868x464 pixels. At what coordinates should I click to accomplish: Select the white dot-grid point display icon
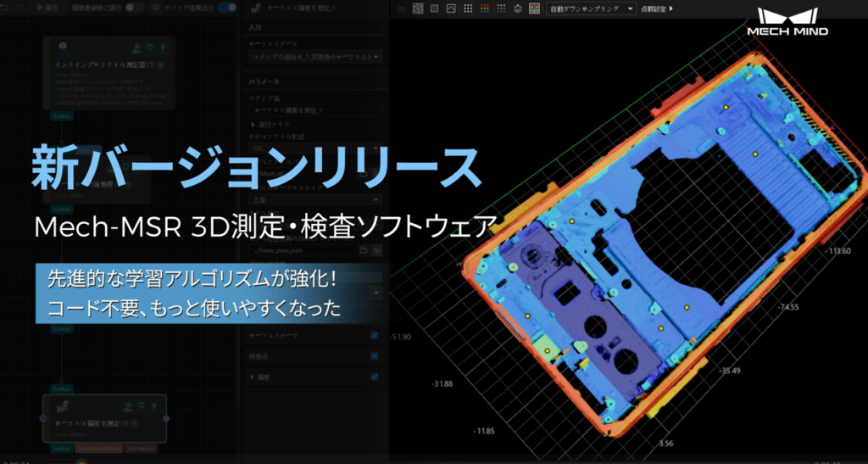click(x=468, y=8)
